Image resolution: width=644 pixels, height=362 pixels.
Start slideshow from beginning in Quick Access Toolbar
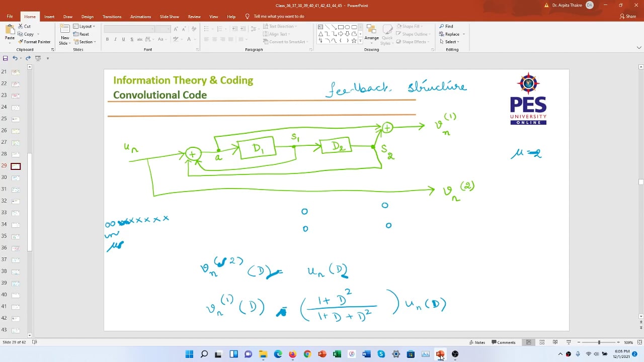tap(38, 58)
